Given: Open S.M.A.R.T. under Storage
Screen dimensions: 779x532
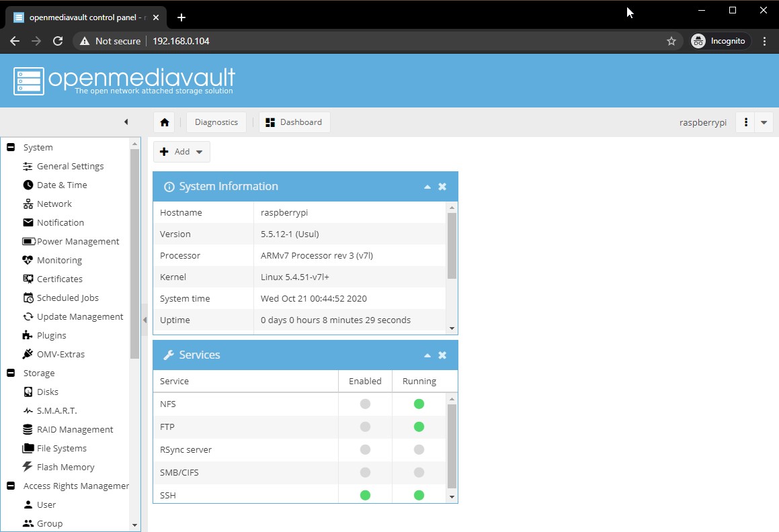Looking at the screenshot, I should [56, 410].
